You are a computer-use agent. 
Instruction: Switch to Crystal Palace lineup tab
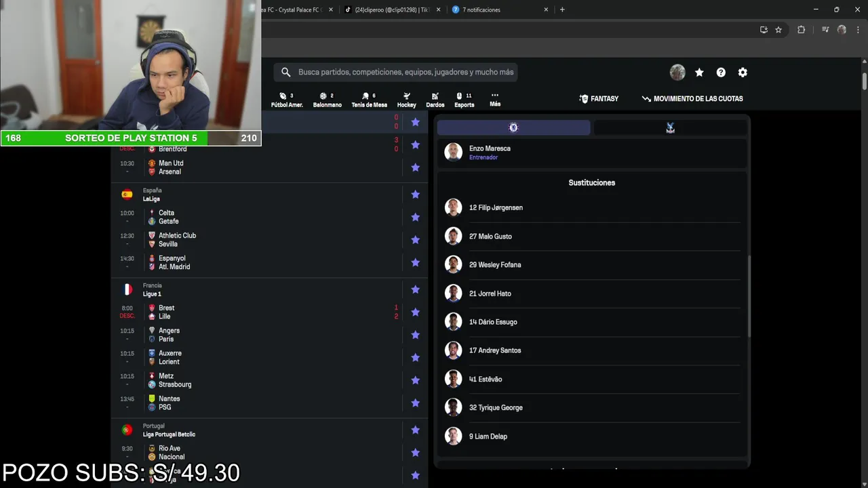[x=670, y=127]
